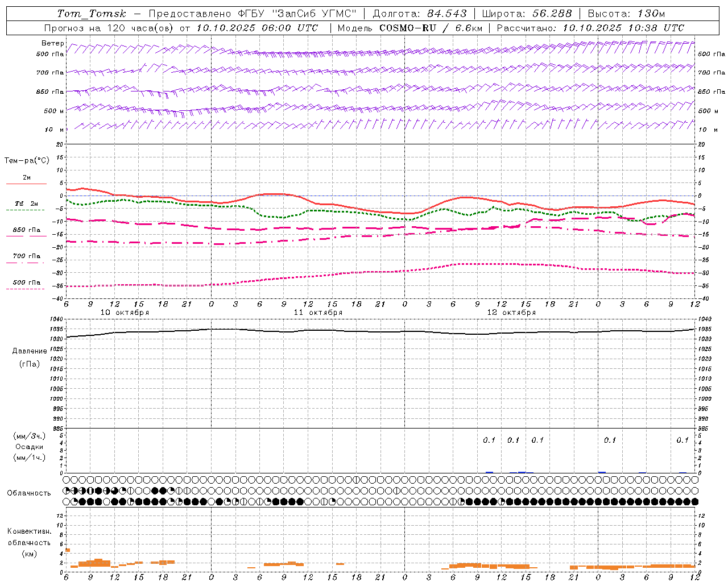
Task: Click the 12 октября date label
Action: [x=511, y=312]
